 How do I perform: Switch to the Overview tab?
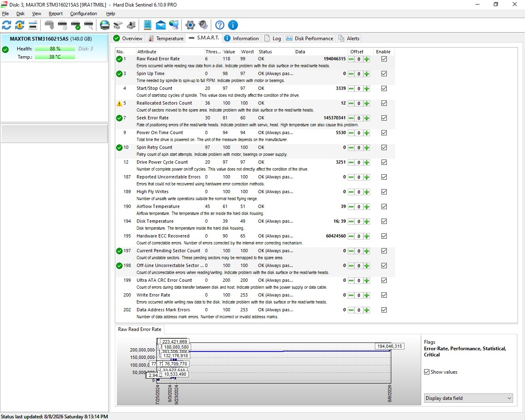point(128,39)
